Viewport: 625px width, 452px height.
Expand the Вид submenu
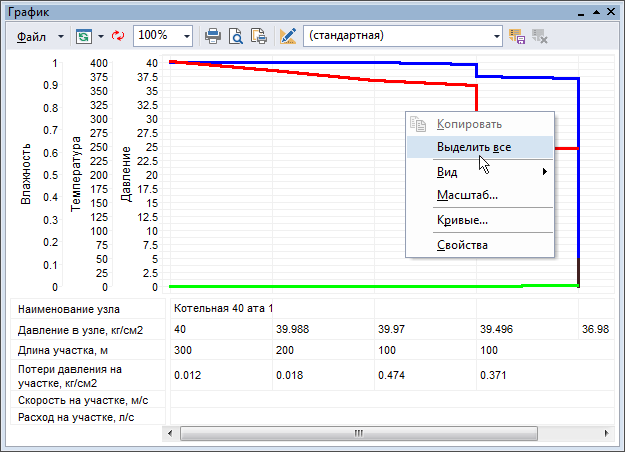[480, 171]
